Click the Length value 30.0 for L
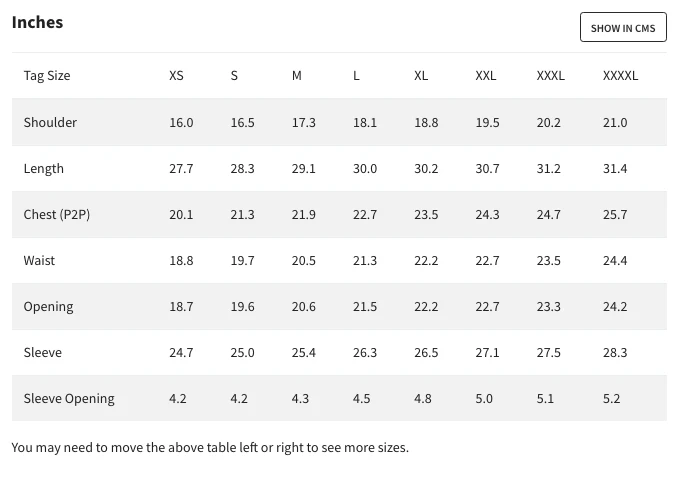This screenshot has width=696, height=480. pyautogui.click(x=365, y=168)
